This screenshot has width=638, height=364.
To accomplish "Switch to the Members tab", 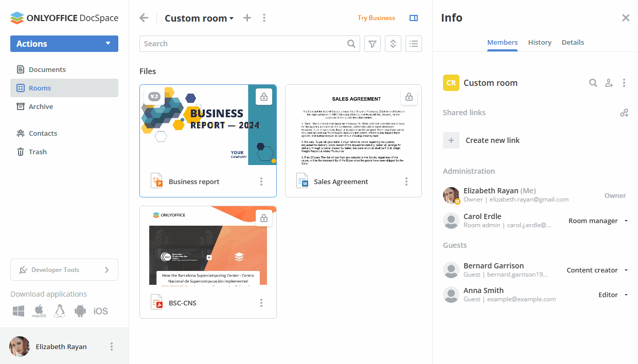I will [503, 42].
